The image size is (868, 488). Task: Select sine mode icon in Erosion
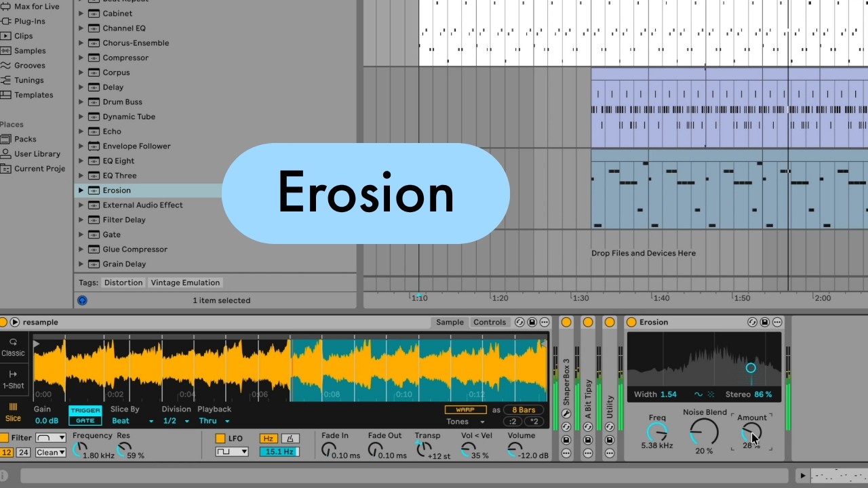698,394
